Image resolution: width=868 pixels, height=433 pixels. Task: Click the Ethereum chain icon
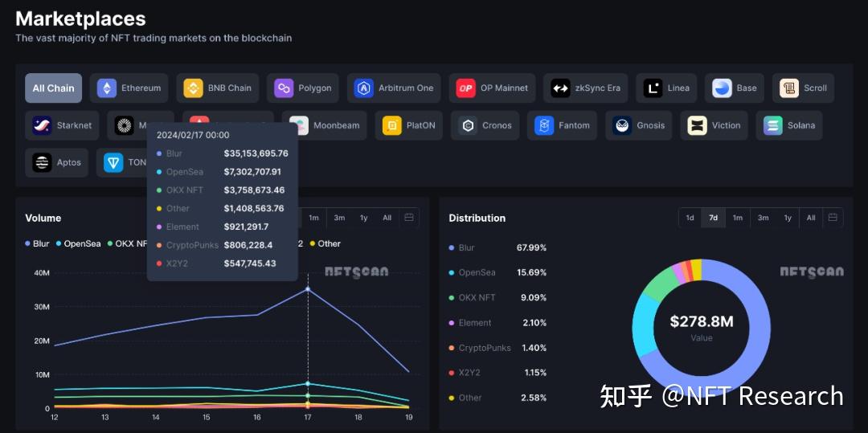point(107,88)
